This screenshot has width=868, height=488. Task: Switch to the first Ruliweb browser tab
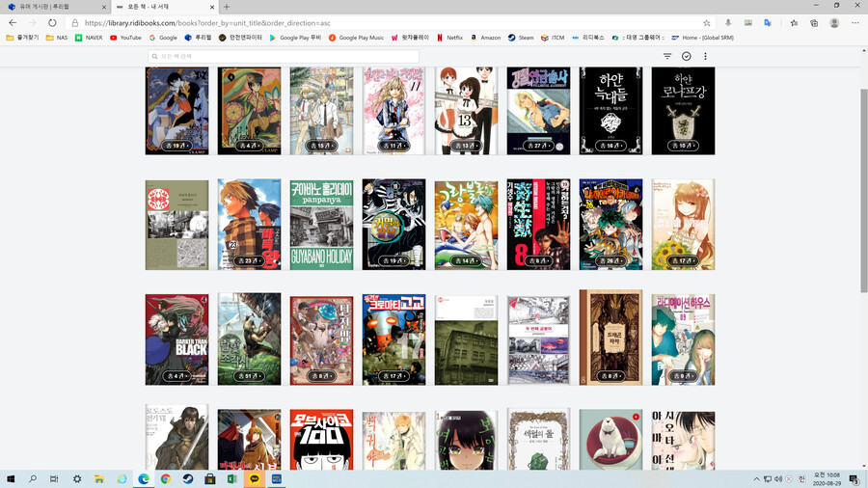53,7
